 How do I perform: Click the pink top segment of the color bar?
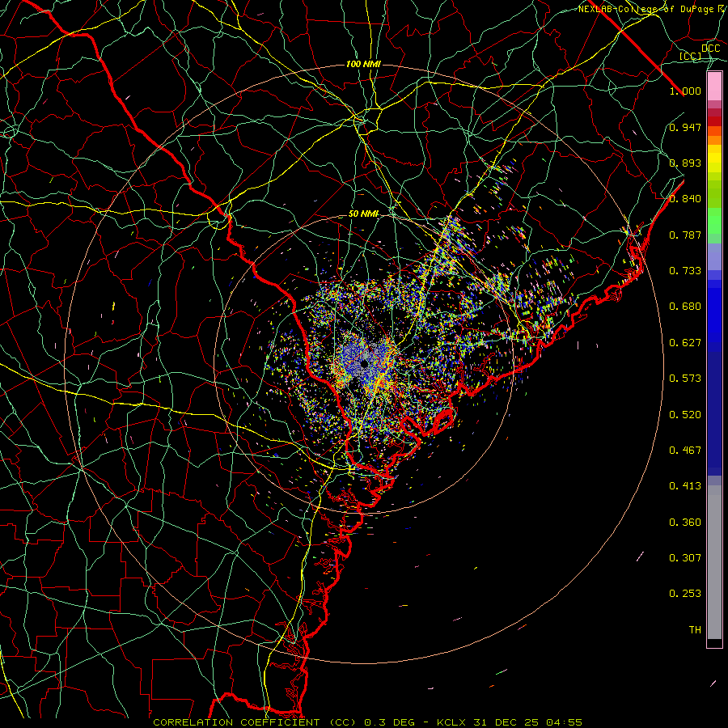[714, 87]
